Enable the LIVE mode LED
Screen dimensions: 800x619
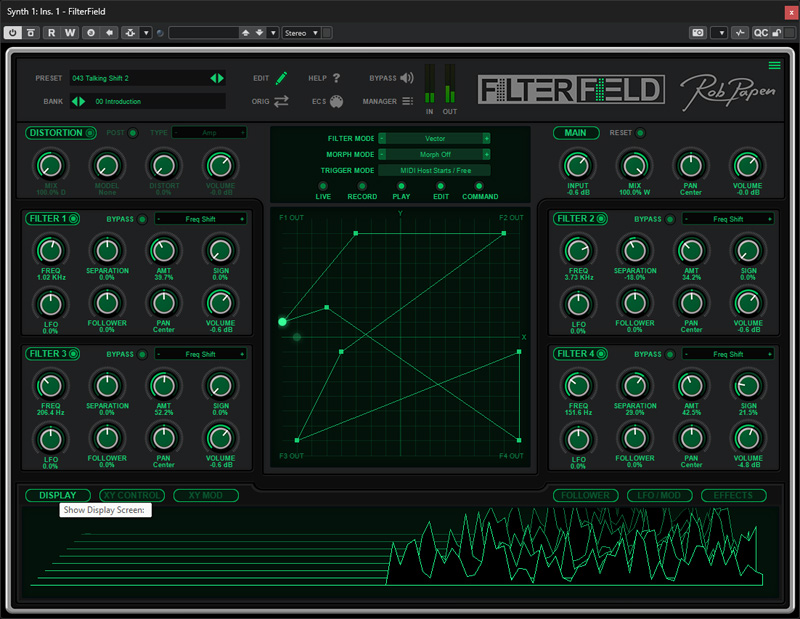click(322, 186)
